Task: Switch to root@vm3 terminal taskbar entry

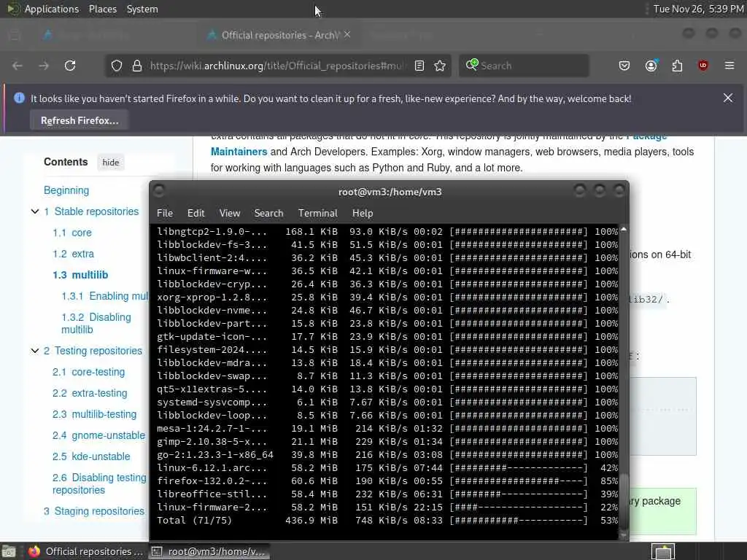Action: tap(209, 551)
